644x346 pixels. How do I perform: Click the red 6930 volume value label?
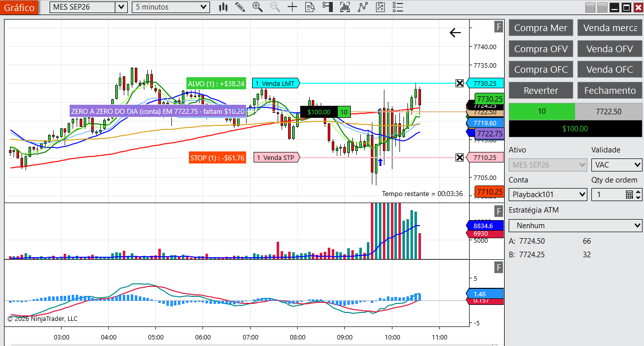(x=485, y=234)
